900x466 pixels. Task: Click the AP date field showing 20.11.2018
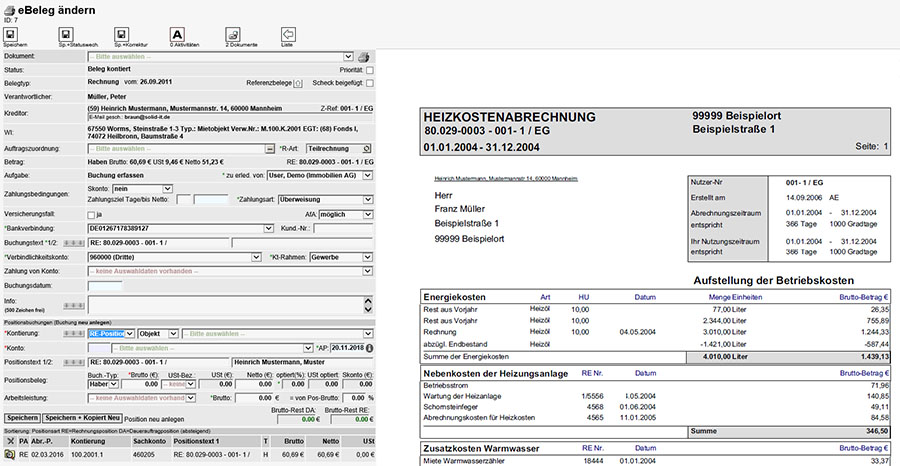point(346,348)
